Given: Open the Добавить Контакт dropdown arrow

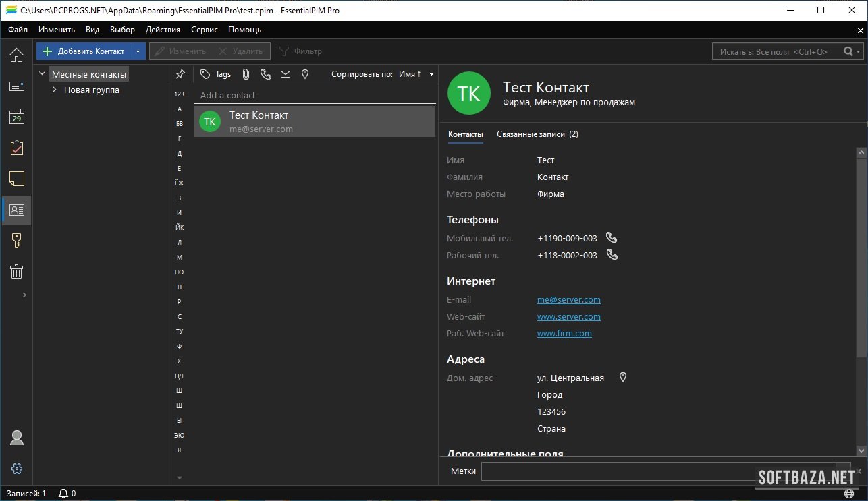Looking at the screenshot, I should pos(138,51).
